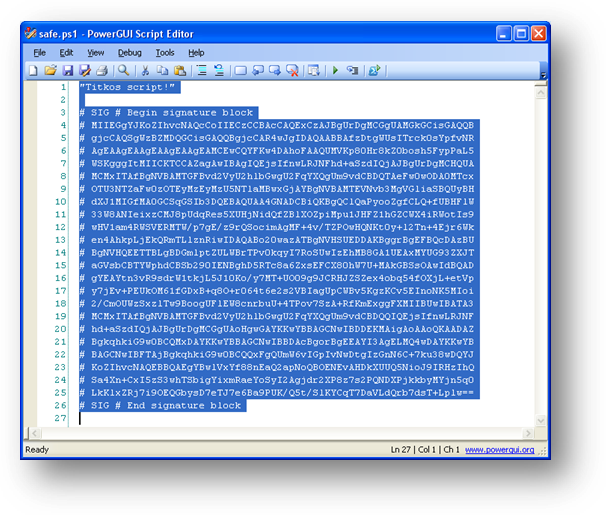
Task: Open the Edit menu
Action: [x=66, y=52]
